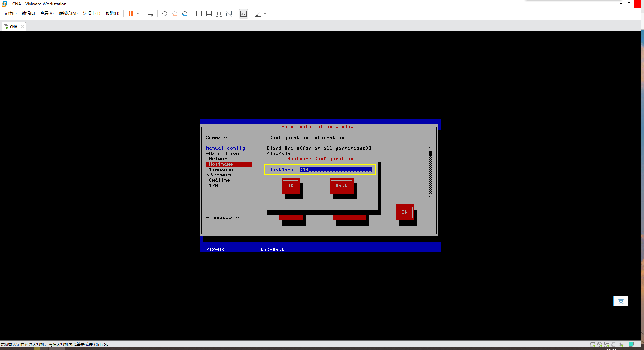Click OK in Hostname Configuration dialog
The width and height of the screenshot is (644, 350).
pyautogui.click(x=290, y=186)
